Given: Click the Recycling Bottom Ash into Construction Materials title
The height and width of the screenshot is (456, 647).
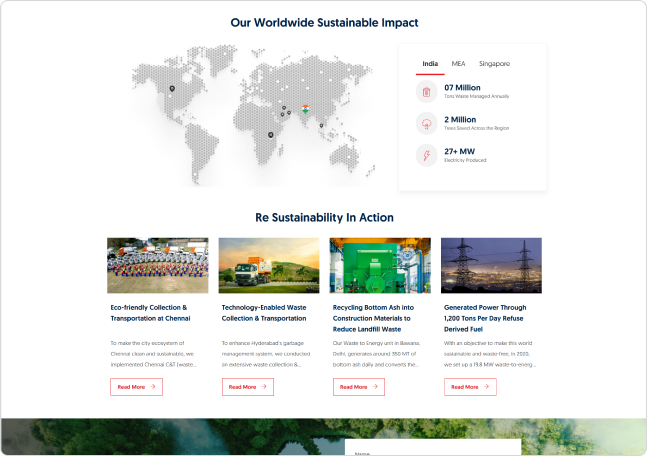Looking at the screenshot, I should 373,318.
